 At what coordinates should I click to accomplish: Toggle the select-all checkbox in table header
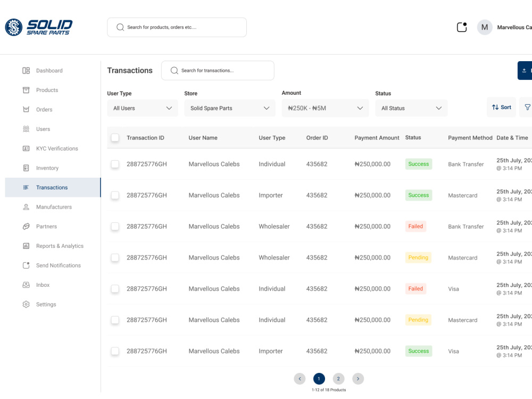(115, 137)
